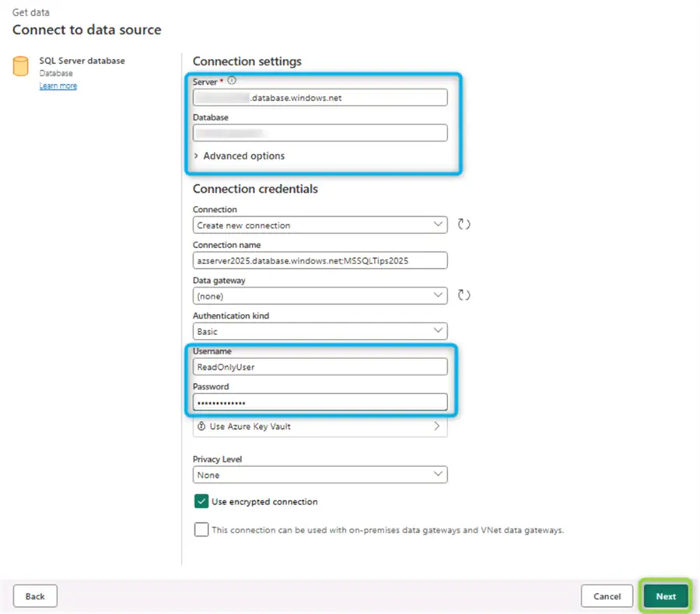The width and height of the screenshot is (700, 614).
Task: Click the SQL Server database cylinder icon
Action: (x=20, y=66)
